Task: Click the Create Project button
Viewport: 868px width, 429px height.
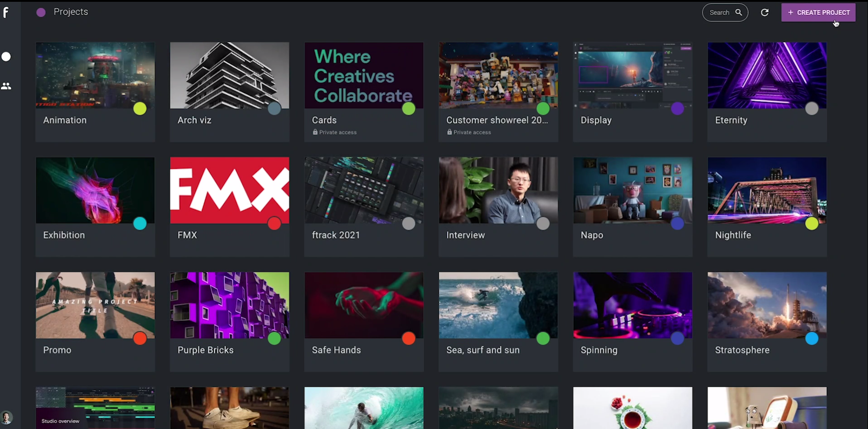Action: [818, 13]
